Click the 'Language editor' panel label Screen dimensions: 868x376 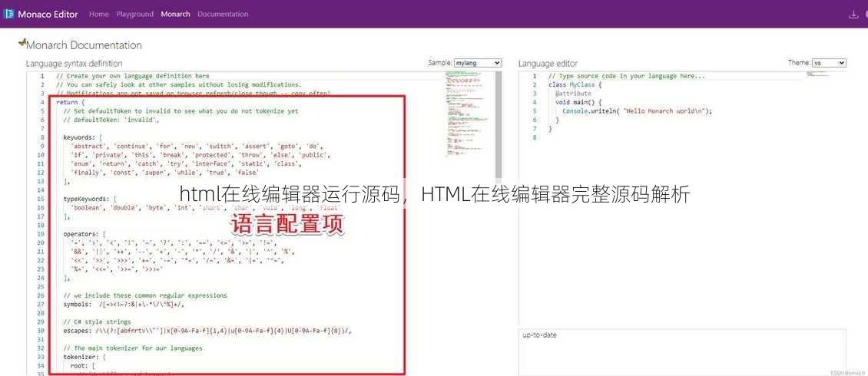coord(548,64)
